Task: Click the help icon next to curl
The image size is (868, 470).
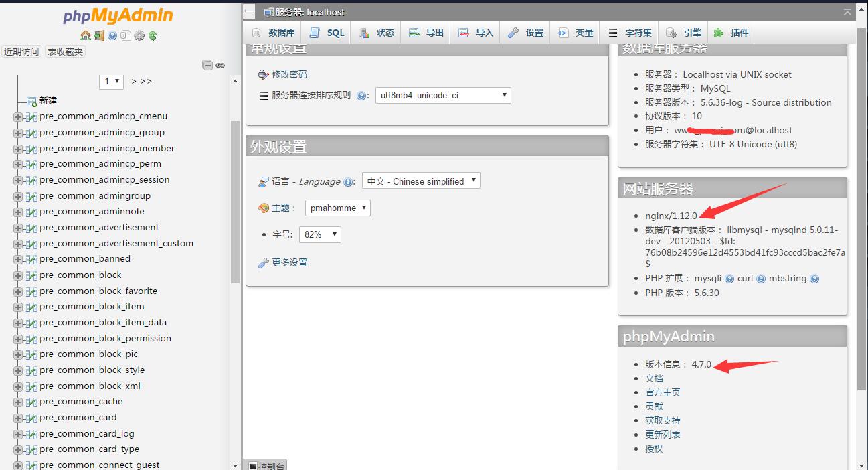Action: point(761,279)
